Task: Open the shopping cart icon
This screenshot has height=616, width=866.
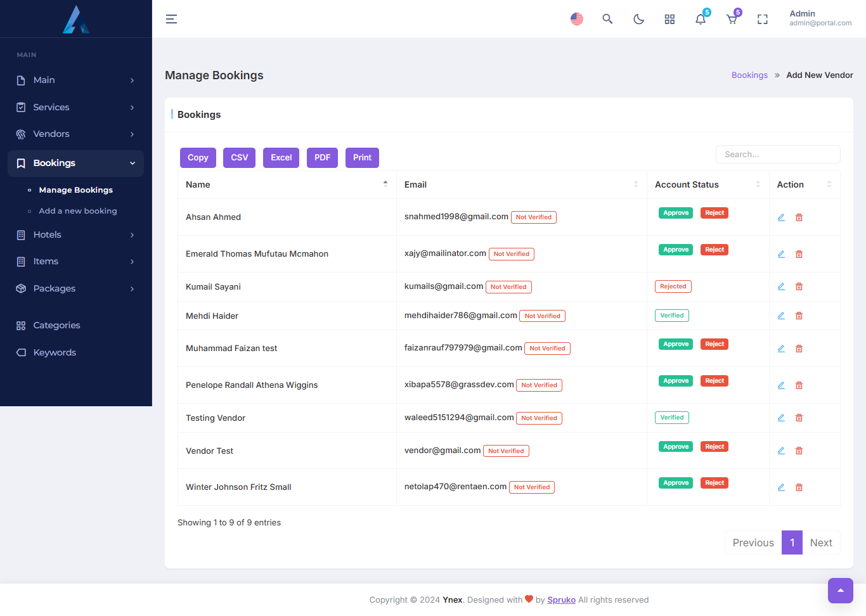Action: [x=732, y=19]
